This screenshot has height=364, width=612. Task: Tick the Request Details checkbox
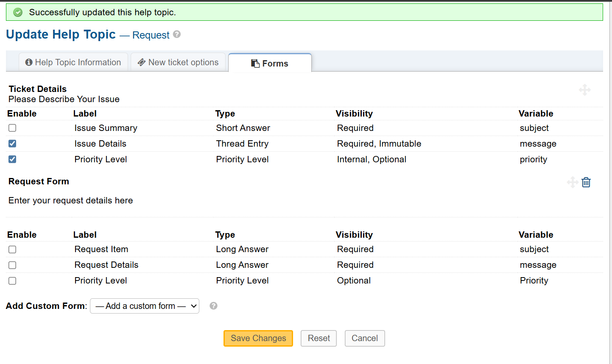tap(12, 265)
